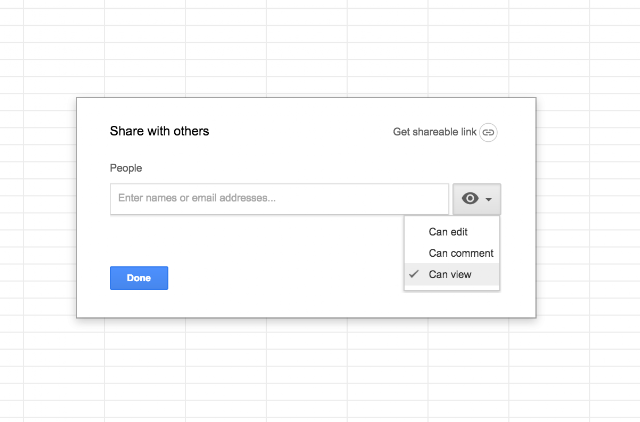The height and width of the screenshot is (422, 640).
Task: Click dialog whitespace between heading and shareable link
Action: click(x=301, y=131)
